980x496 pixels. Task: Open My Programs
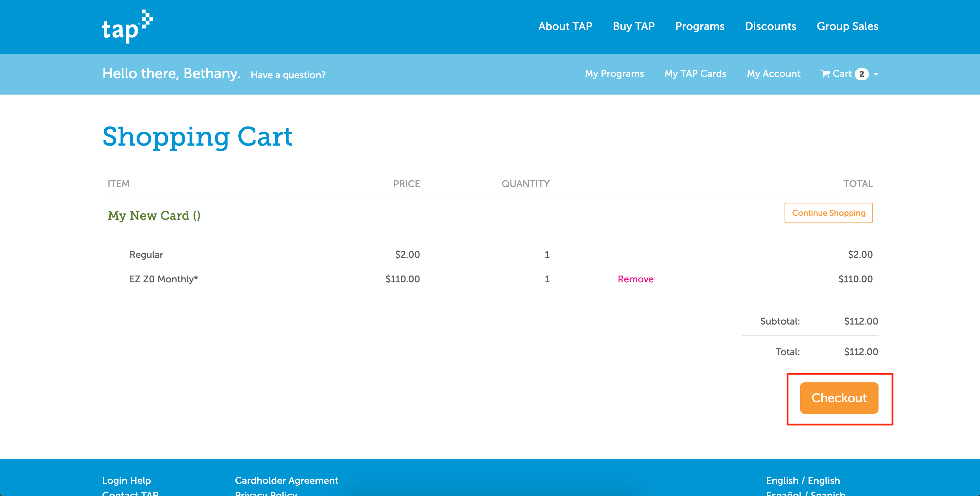[x=614, y=74]
